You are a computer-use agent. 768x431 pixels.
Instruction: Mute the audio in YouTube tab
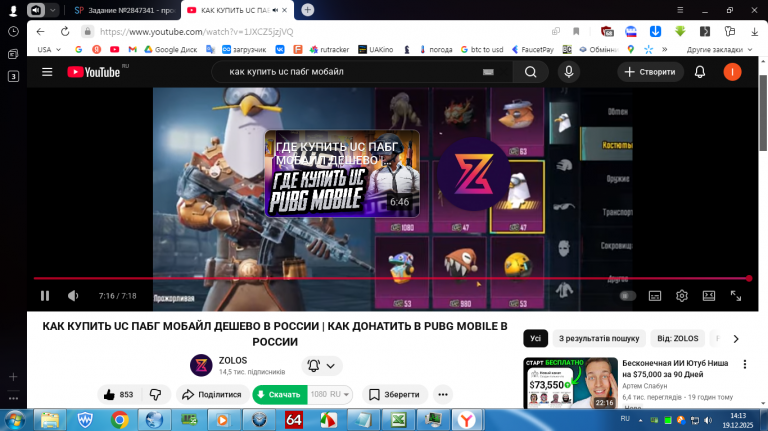coord(275,10)
